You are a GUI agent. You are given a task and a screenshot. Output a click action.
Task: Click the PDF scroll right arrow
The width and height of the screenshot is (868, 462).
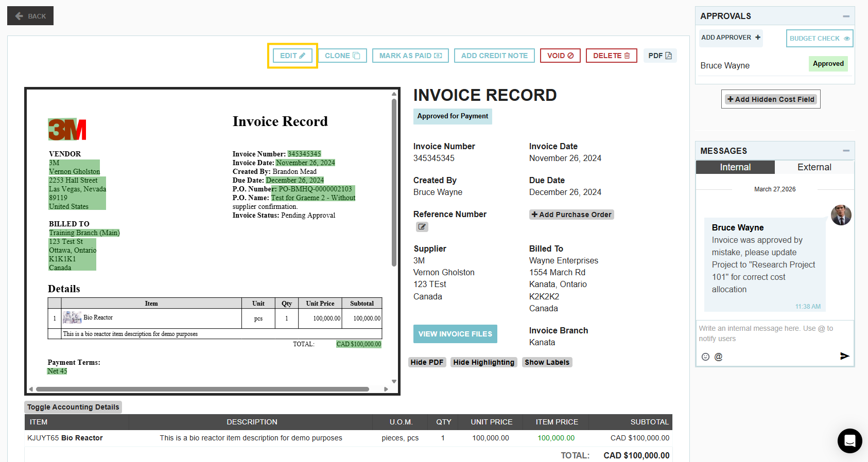386,389
